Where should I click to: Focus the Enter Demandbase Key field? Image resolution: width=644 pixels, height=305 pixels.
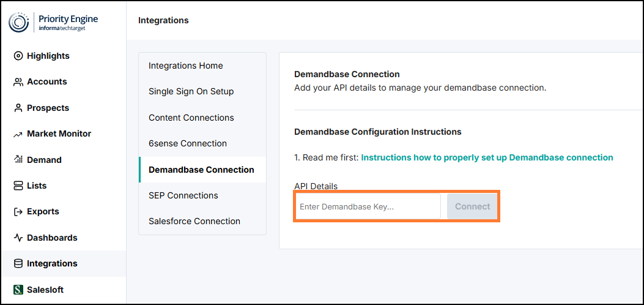pos(368,206)
